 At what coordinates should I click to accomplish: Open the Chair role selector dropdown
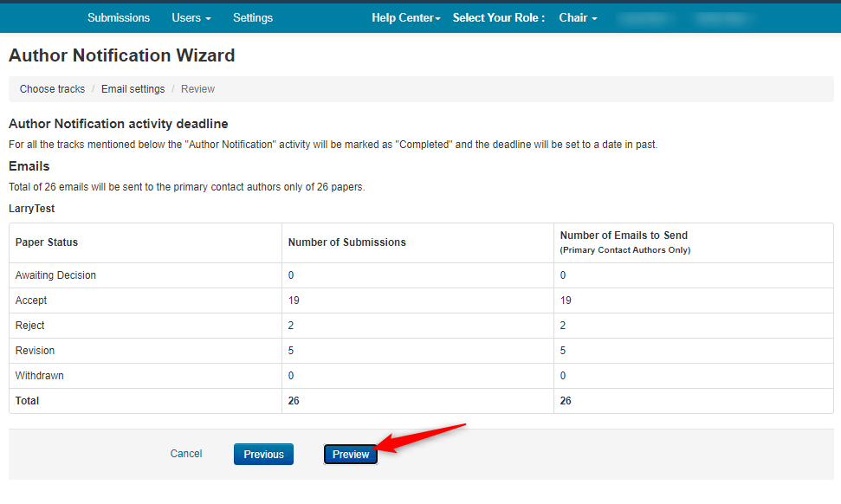pyautogui.click(x=578, y=17)
